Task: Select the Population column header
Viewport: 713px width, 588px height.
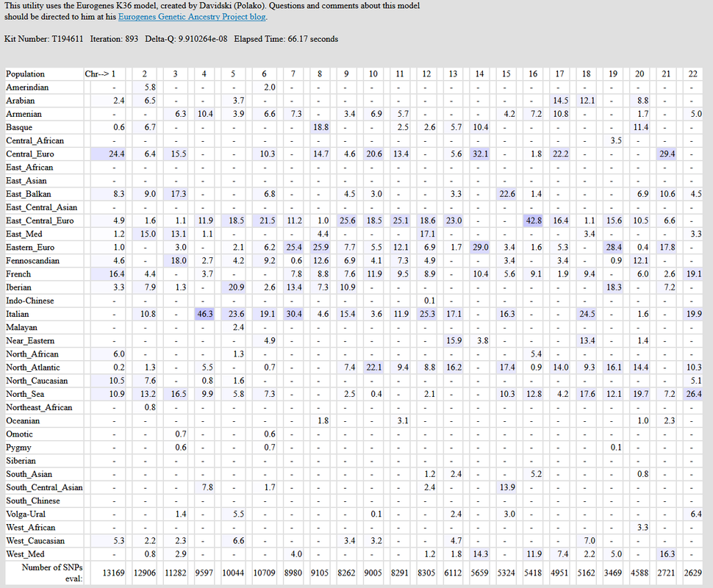Action: [x=26, y=74]
